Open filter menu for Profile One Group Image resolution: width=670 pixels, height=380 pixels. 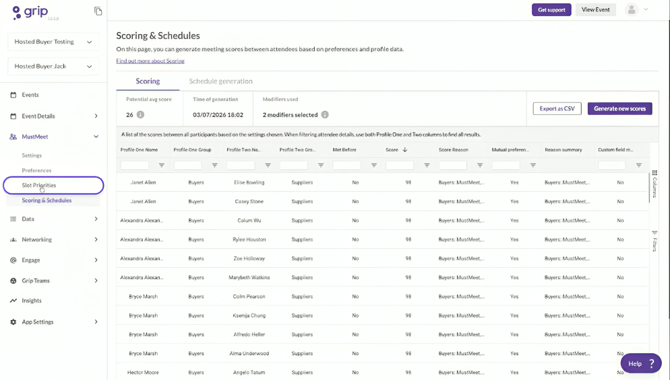(x=215, y=165)
